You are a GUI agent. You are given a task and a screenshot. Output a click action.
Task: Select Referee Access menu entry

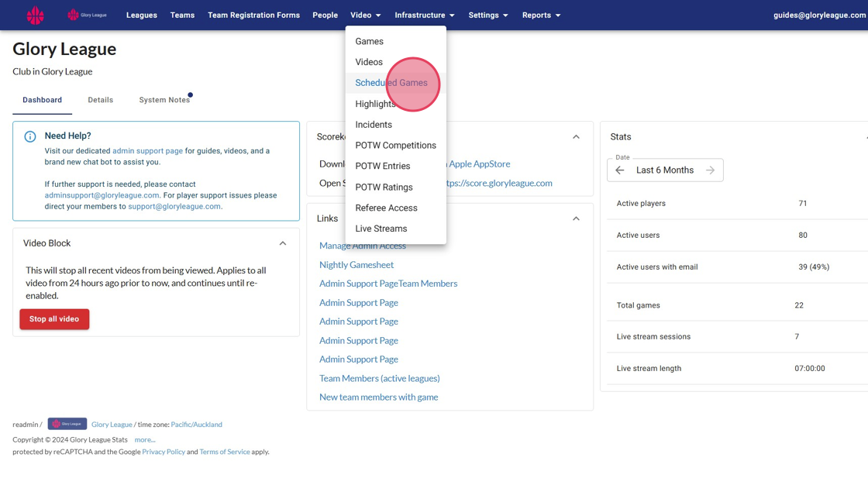pyautogui.click(x=396, y=208)
